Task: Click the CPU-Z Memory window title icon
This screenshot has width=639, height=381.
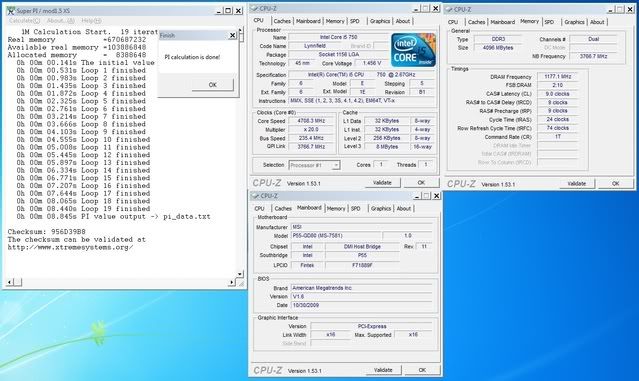Action: (449, 9)
